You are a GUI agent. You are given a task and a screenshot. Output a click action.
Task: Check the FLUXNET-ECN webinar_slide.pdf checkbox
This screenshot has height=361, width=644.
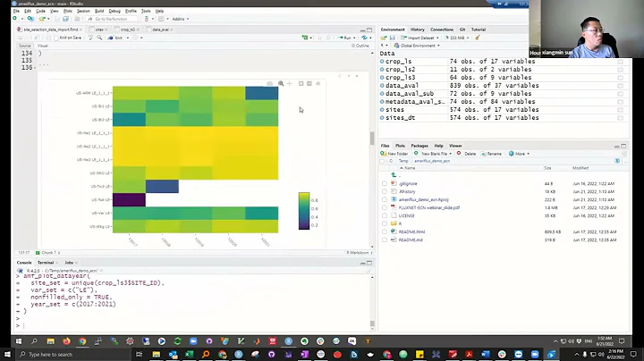point(384,207)
